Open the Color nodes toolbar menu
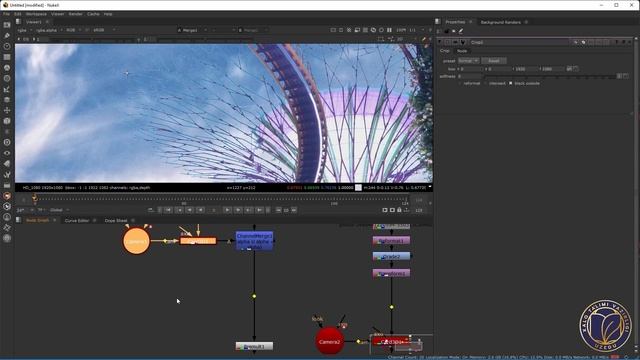The height and width of the screenshot is (360, 640). (7, 67)
